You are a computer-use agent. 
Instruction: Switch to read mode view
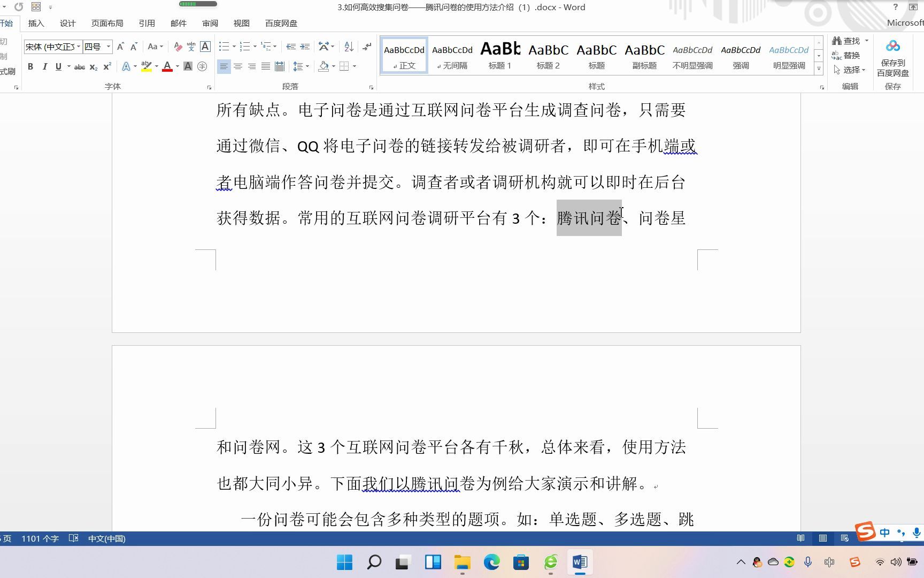pos(800,538)
